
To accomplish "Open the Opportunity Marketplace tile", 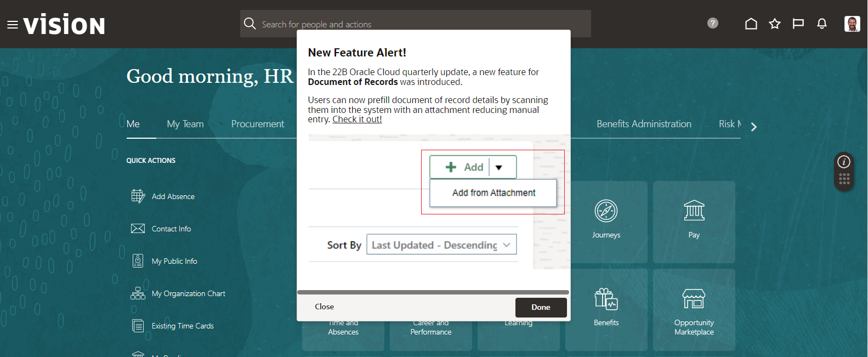I will click(694, 310).
